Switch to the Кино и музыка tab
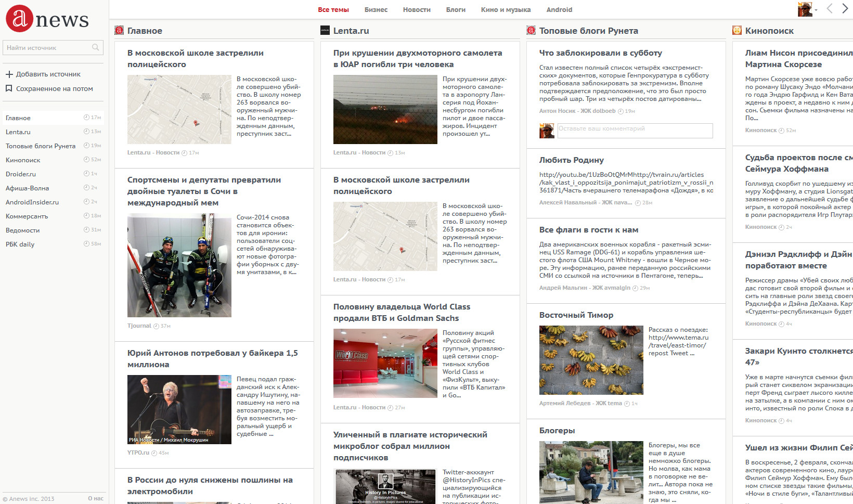853x504 pixels. (x=506, y=10)
